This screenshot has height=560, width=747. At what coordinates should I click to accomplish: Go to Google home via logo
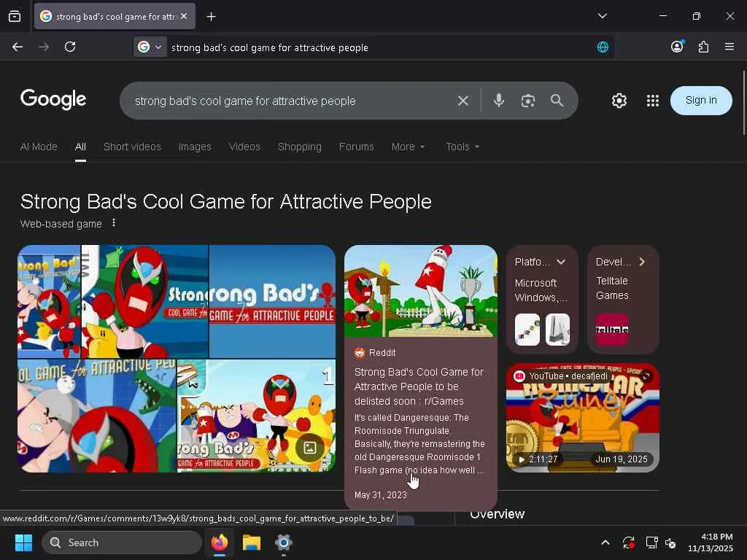click(x=53, y=99)
